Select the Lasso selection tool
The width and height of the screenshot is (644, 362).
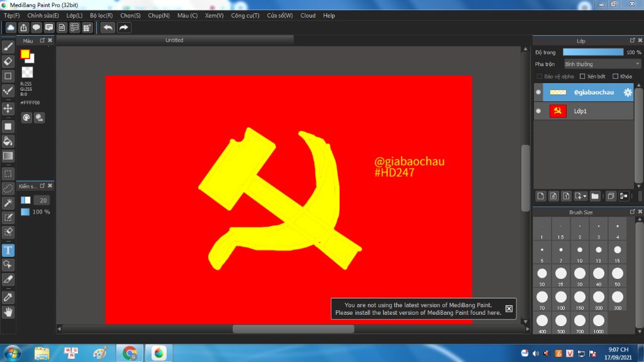(8, 188)
